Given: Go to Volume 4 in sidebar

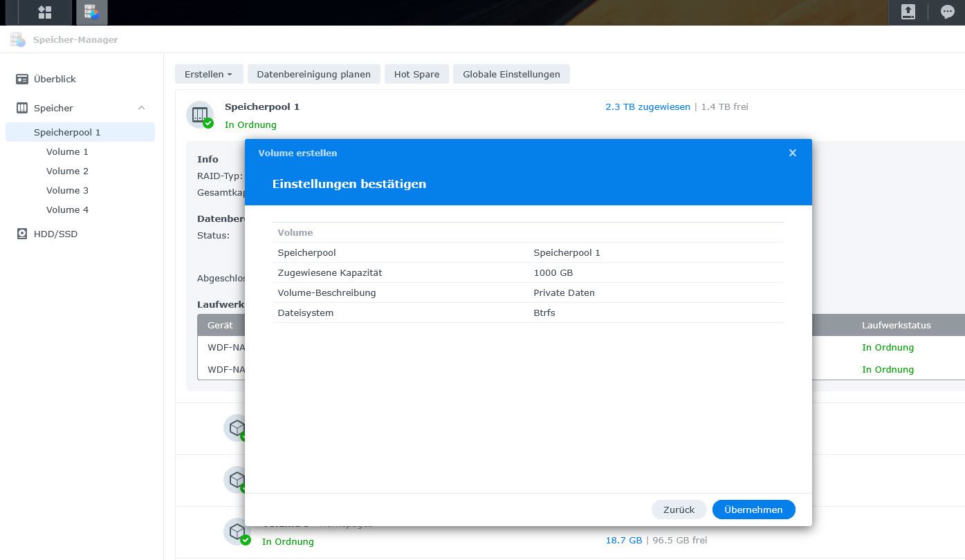Looking at the screenshot, I should [67, 209].
